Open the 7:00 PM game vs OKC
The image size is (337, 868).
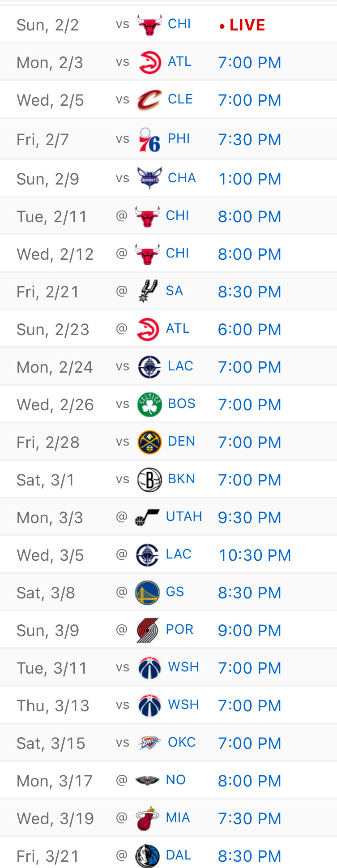250,743
